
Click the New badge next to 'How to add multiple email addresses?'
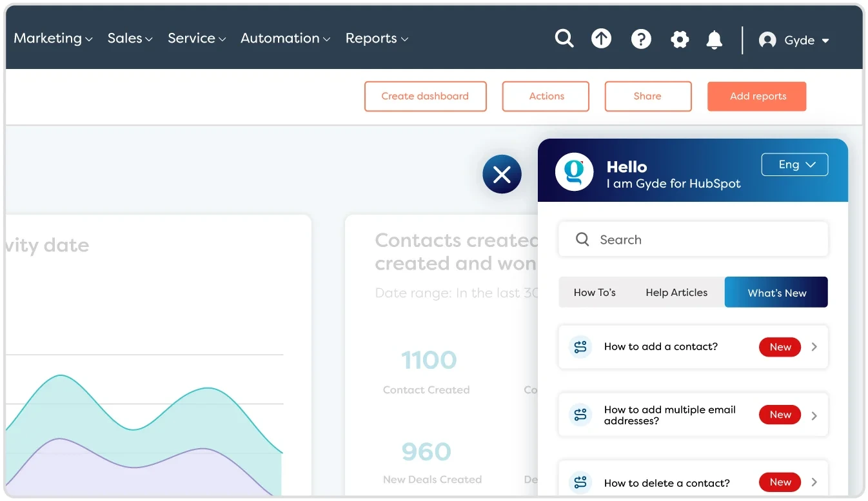click(779, 415)
